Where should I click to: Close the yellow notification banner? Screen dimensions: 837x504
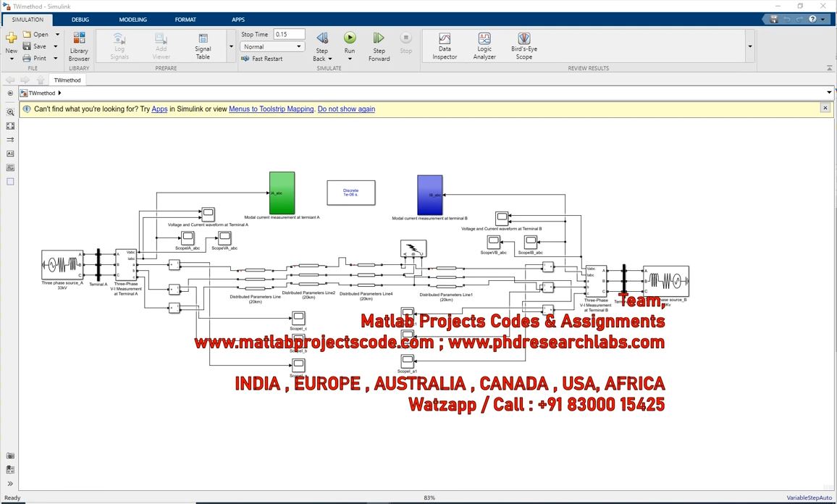[825, 108]
